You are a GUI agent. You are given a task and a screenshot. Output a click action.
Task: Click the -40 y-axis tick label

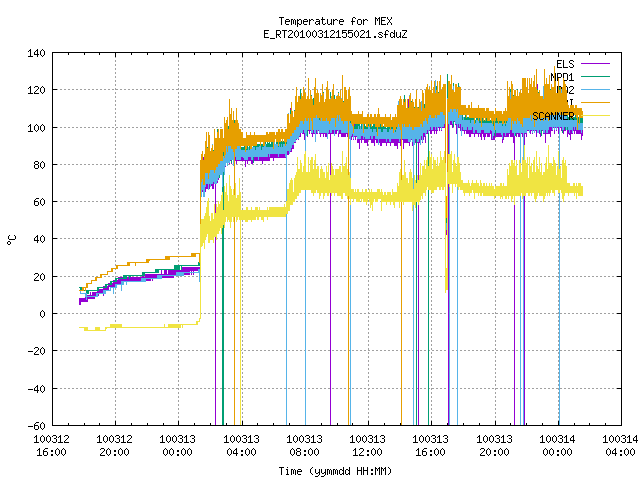[36, 389]
